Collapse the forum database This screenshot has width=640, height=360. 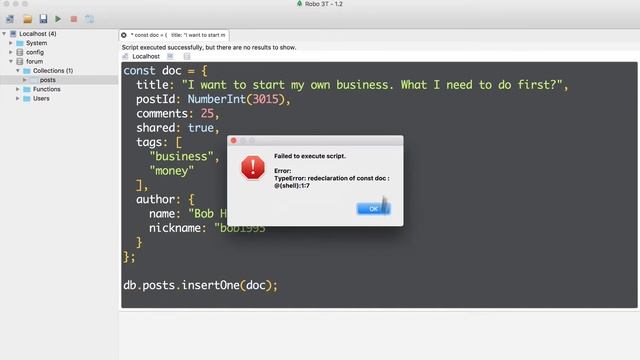(x=11, y=61)
